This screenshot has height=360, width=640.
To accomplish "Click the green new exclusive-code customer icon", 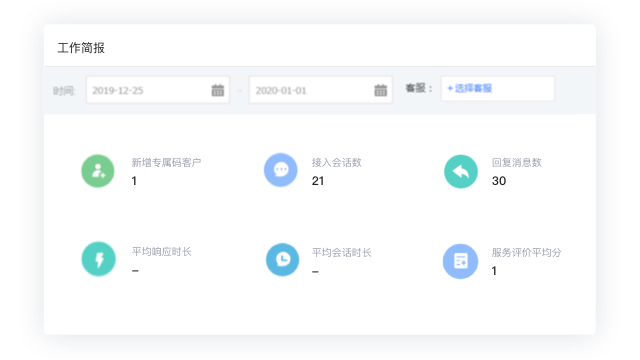I will coord(98,171).
